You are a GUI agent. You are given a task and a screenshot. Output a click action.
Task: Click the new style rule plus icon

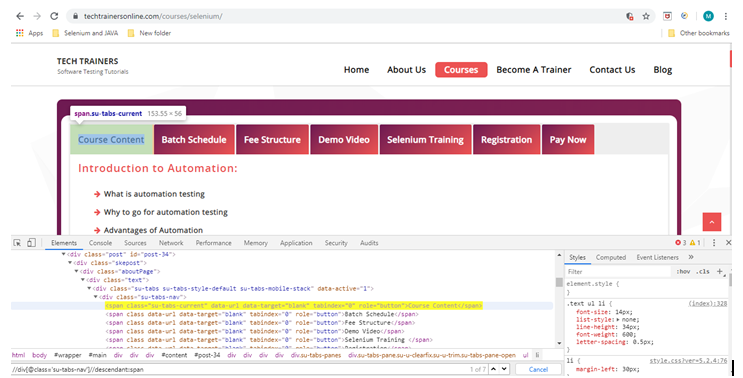(719, 271)
